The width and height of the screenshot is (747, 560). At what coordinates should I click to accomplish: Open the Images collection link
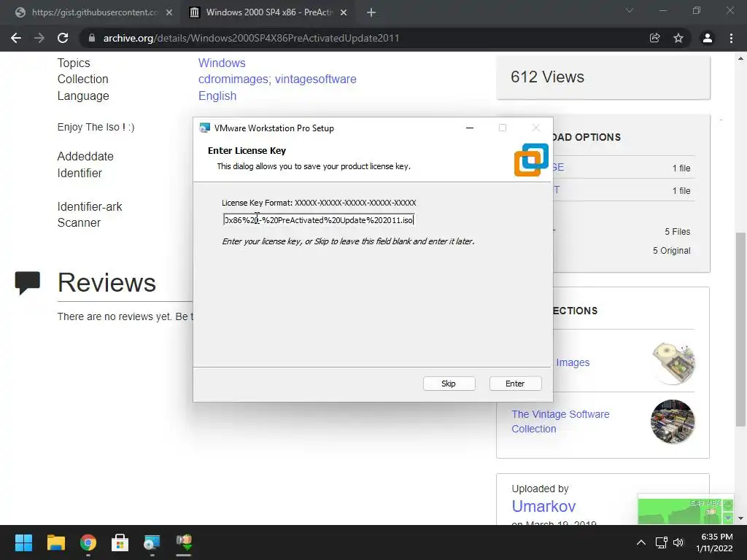(573, 362)
